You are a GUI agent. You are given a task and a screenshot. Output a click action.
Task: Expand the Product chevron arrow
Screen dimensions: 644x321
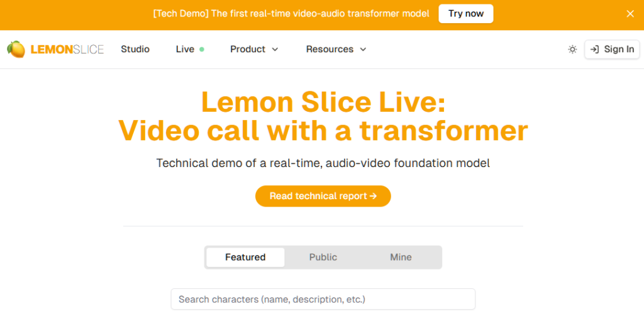pos(275,49)
